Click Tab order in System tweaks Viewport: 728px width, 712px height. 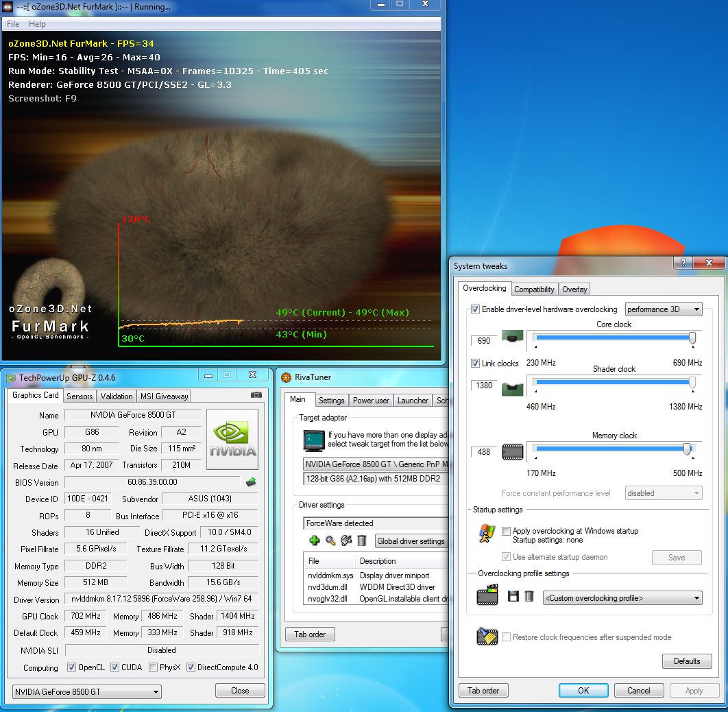[483, 690]
